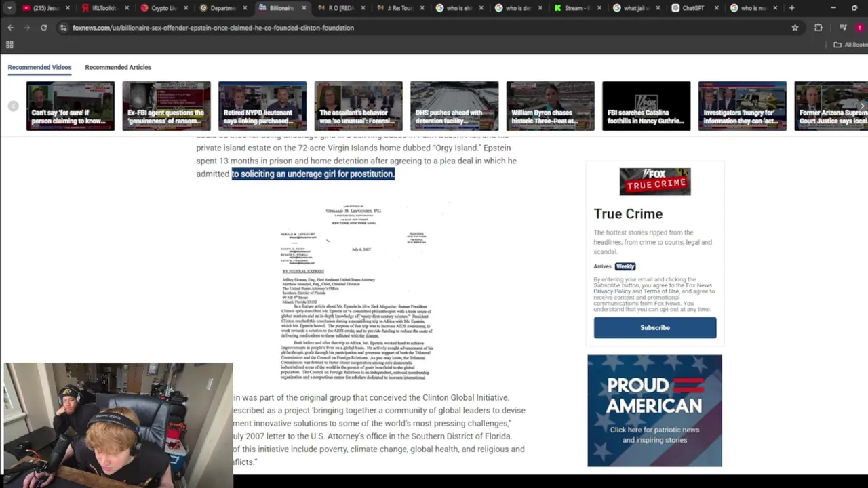Open the All Bookmarks folder
Image resolution: width=868 pixels, height=488 pixels.
click(x=851, y=45)
